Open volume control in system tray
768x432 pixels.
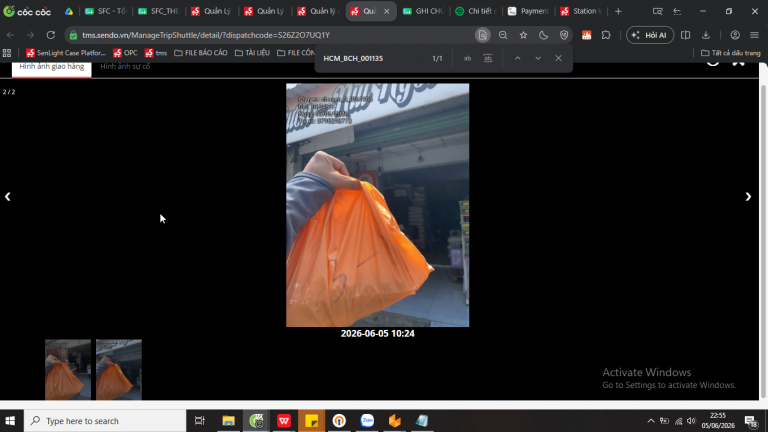point(691,421)
